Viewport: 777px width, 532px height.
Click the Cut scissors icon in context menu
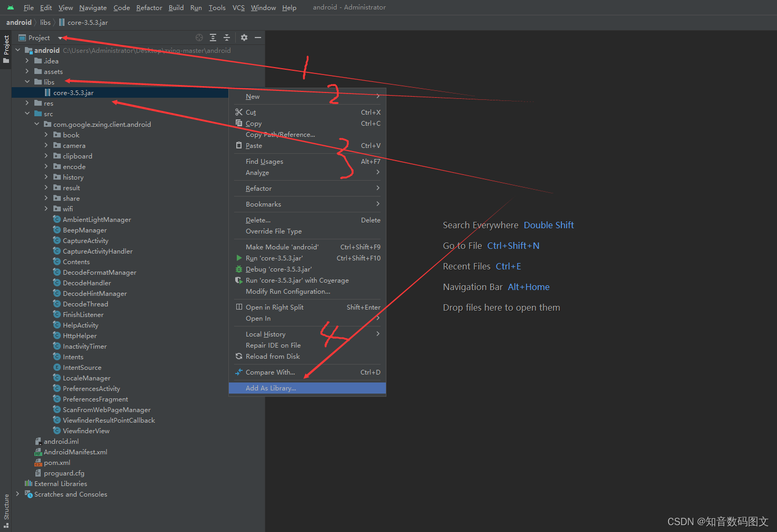[239, 112]
